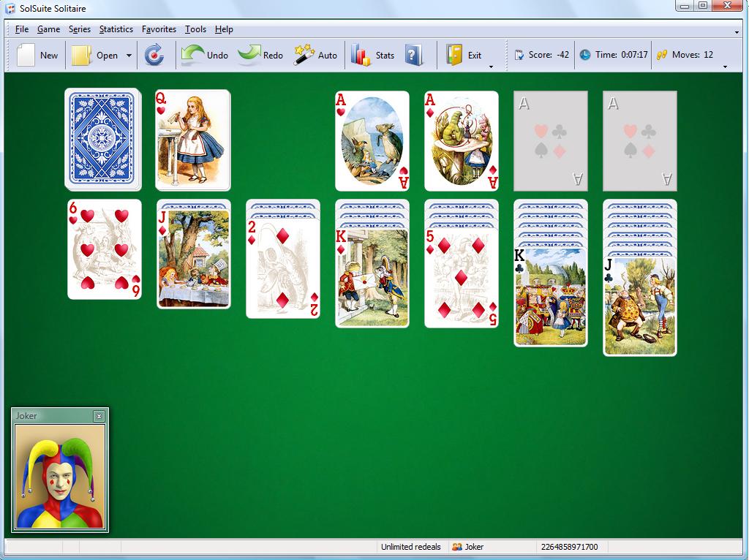Image resolution: width=749 pixels, height=560 pixels.
Task: Click the SolSuite Solitaire title bar icon
Action: 10,9
